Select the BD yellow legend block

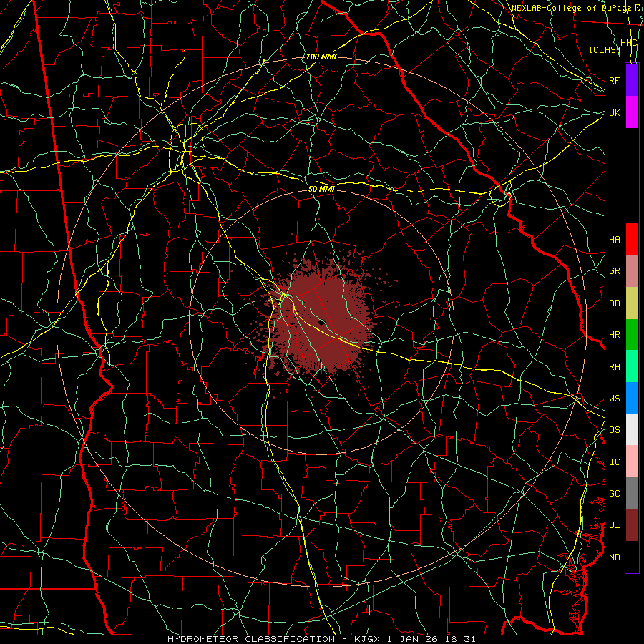pos(632,303)
